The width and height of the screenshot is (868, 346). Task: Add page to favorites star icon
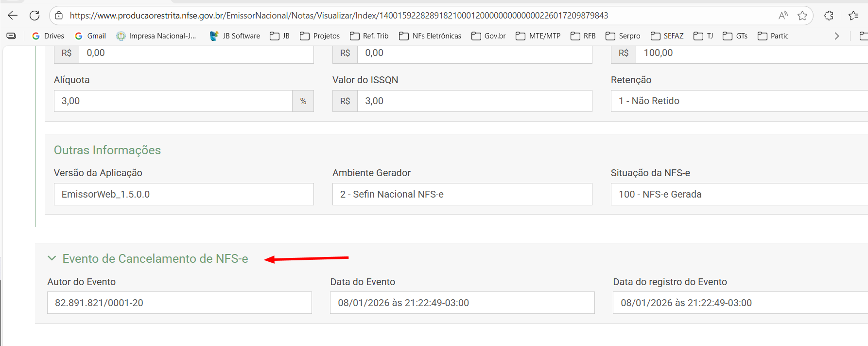pos(802,16)
